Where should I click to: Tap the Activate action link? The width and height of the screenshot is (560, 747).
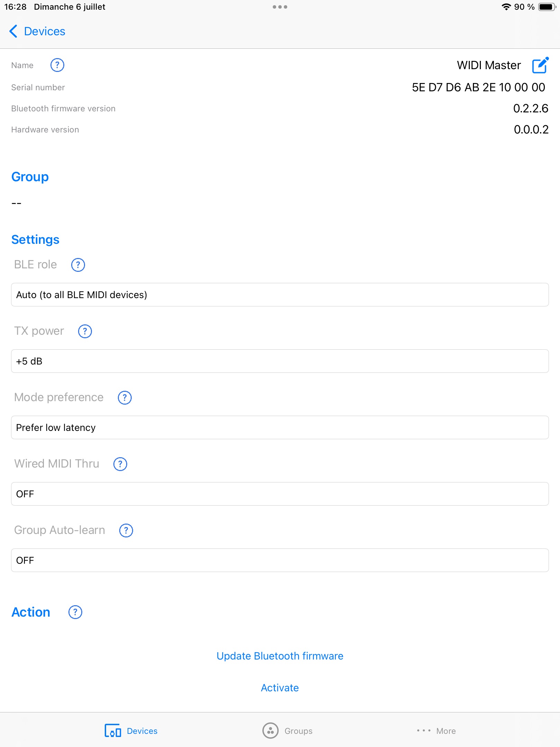pos(280,688)
